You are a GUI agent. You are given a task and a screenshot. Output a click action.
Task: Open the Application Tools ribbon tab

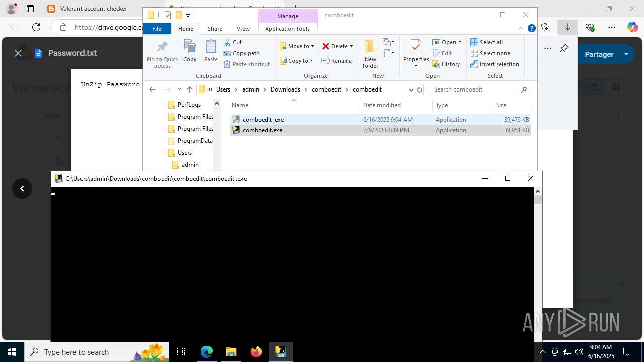click(x=287, y=29)
